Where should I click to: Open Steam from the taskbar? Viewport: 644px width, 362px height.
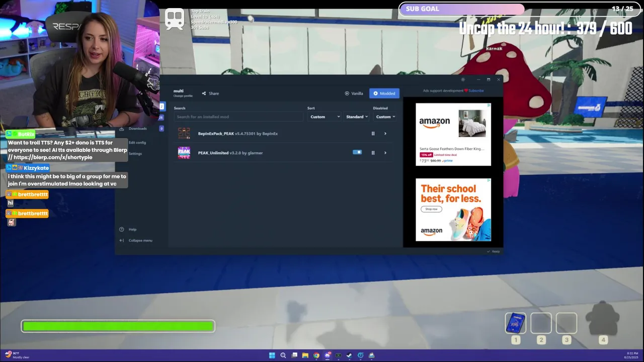(x=349, y=355)
